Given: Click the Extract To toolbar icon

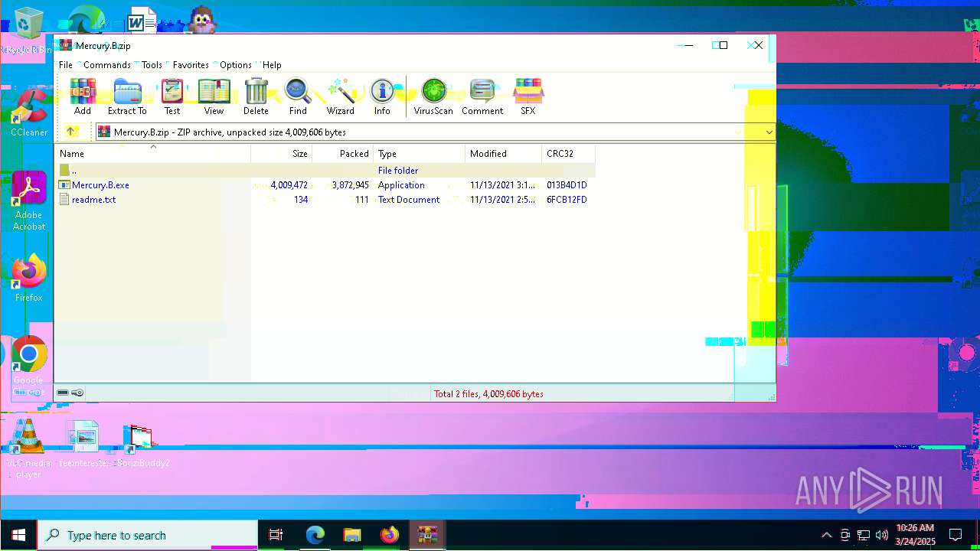Looking at the screenshot, I should coord(127,96).
